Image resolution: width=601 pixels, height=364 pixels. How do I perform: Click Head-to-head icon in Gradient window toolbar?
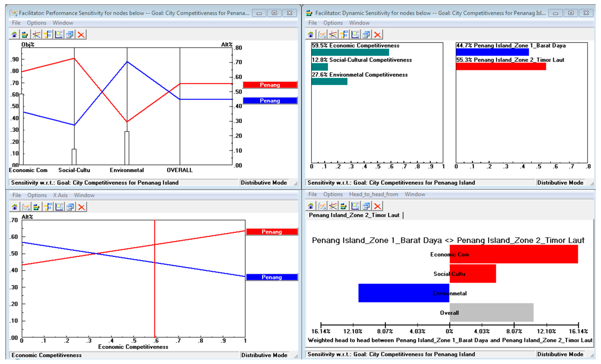point(48,207)
